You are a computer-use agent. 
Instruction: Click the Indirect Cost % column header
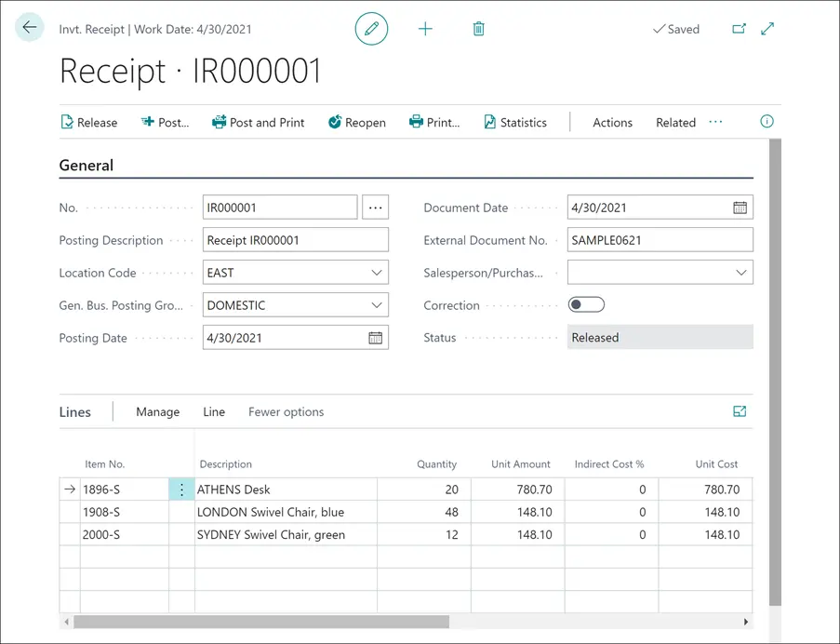[x=609, y=464]
